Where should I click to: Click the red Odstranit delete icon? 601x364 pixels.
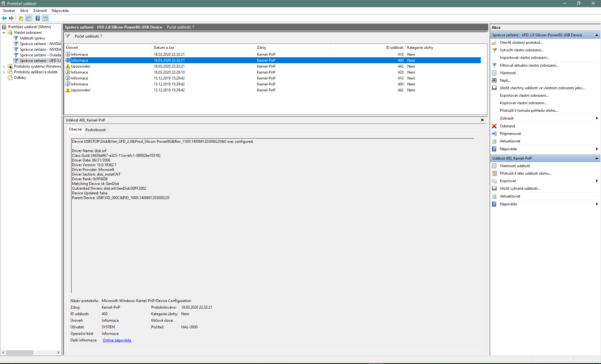point(494,126)
